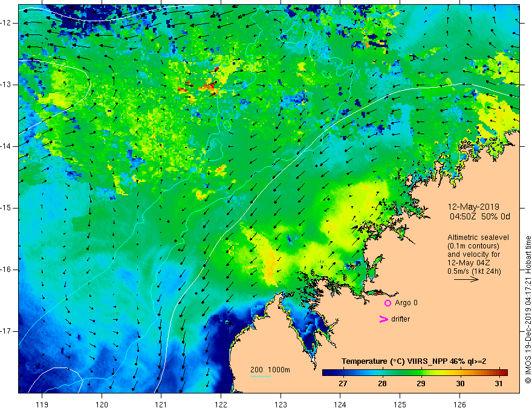Click the '30' color bar tick label
The width and height of the screenshot is (532, 411).
[x=460, y=384]
